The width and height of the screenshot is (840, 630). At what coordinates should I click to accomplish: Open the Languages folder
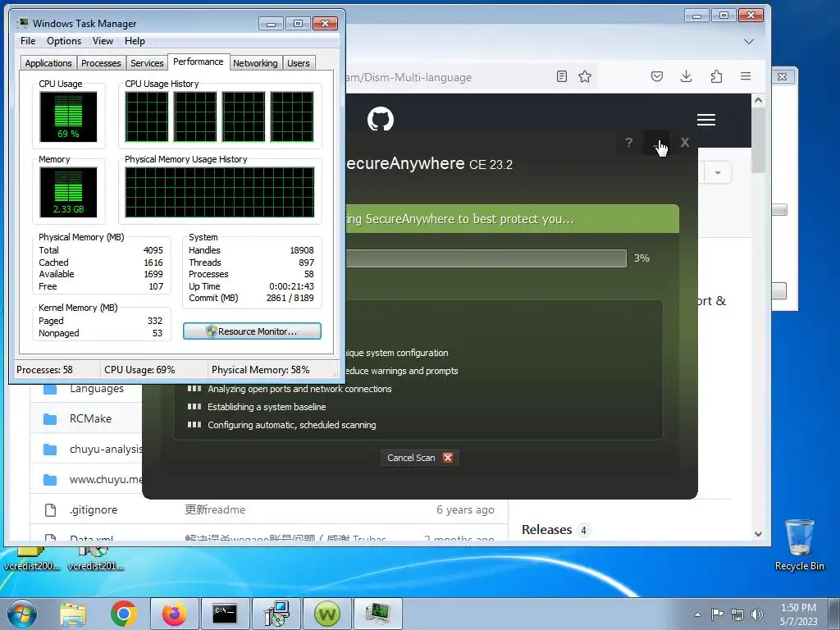[x=97, y=388]
